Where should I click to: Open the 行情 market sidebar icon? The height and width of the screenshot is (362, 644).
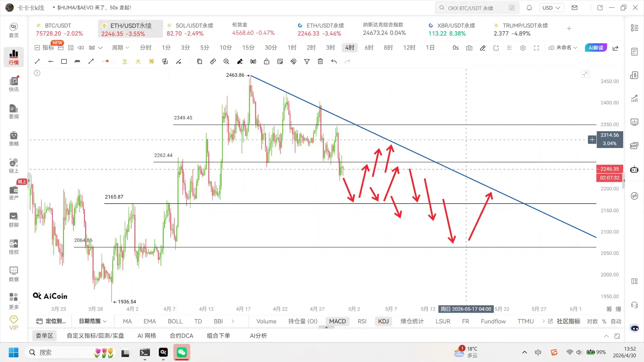(x=14, y=57)
